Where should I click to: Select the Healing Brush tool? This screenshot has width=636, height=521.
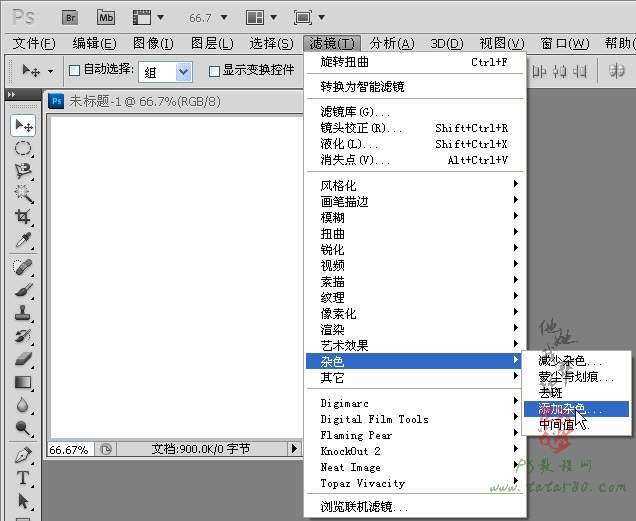point(23,267)
